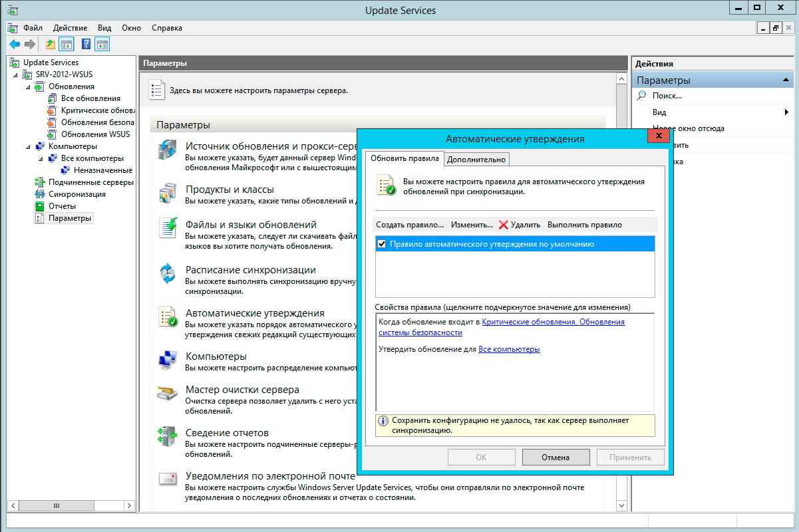Collapse the Параметры actions section arrow
The height and width of the screenshot is (532, 799).
(x=786, y=80)
